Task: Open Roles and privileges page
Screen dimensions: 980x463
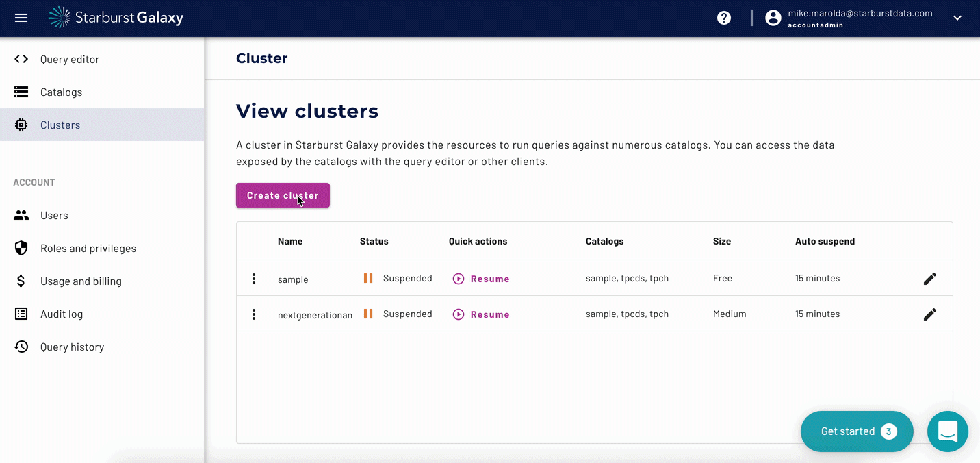Action: click(x=102, y=248)
